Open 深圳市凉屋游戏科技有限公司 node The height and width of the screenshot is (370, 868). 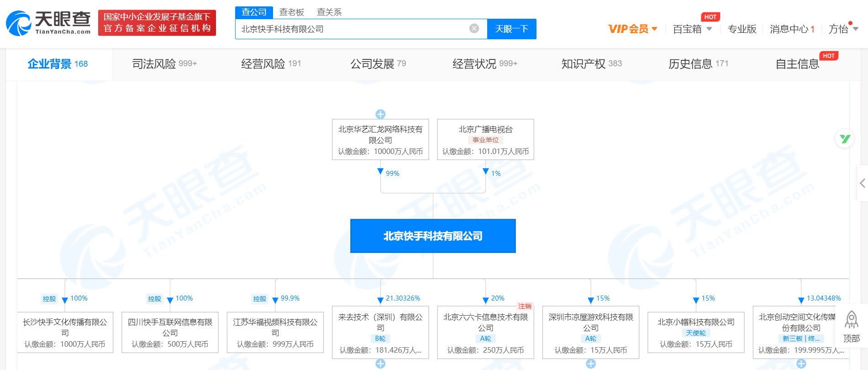point(591,333)
